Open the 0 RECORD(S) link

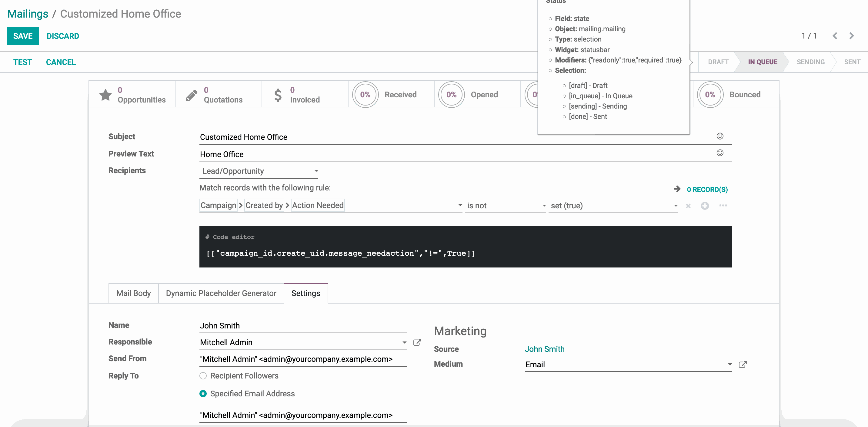tap(707, 190)
